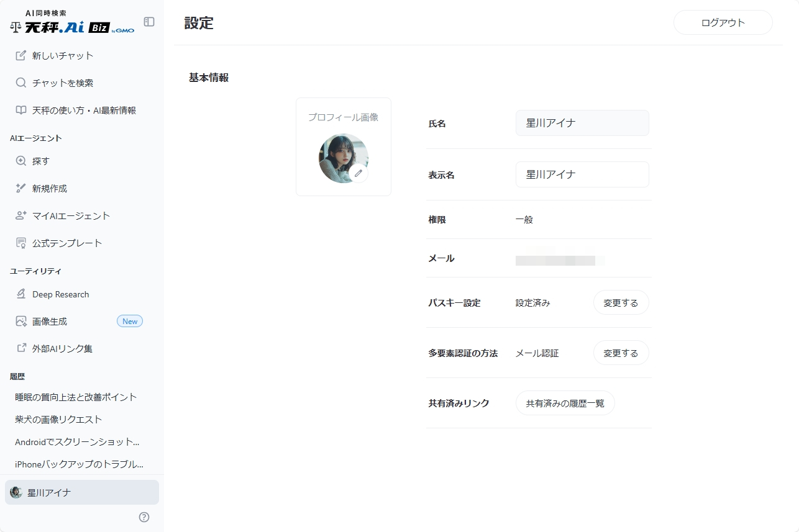Open マイAIエージェント with its person icon

coord(22,215)
